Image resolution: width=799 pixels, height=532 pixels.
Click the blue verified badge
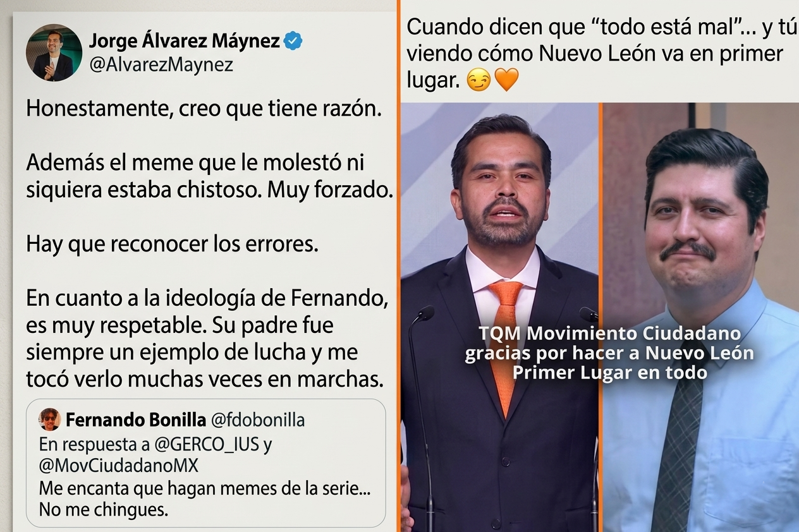click(x=293, y=42)
